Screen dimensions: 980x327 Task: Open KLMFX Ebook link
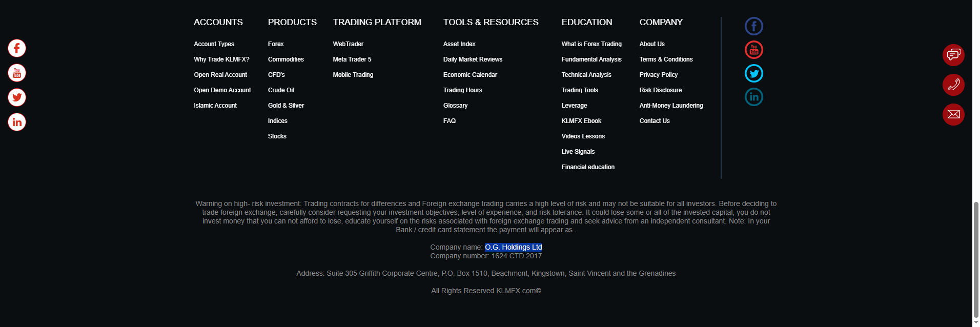(x=582, y=121)
